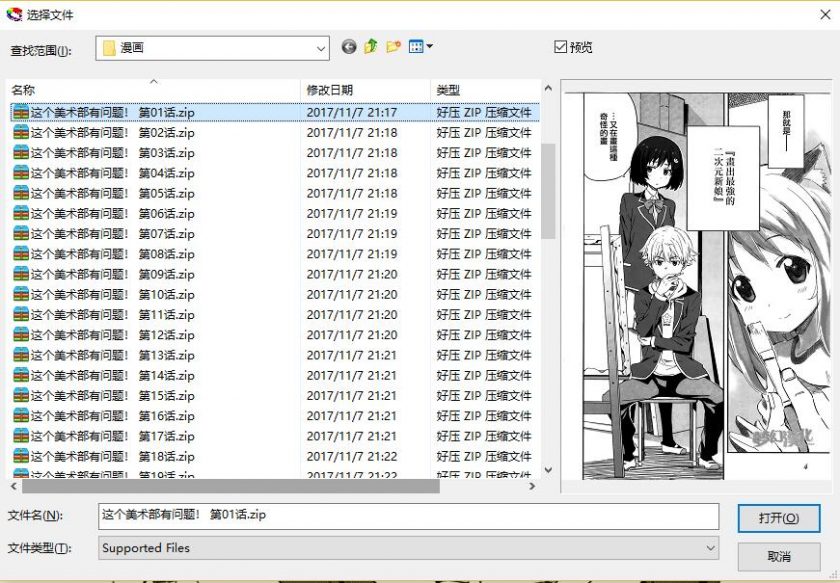Select zip icon for 第01话.zip
The width and height of the screenshot is (840, 583).
pyautogui.click(x=21, y=112)
